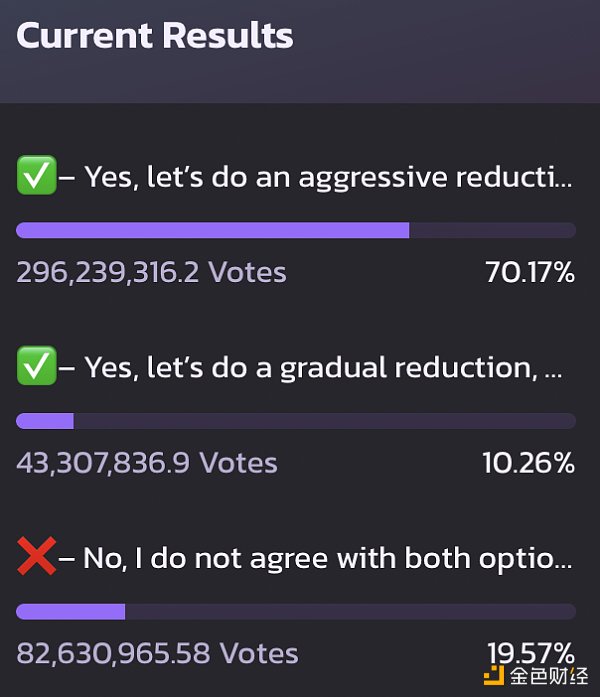The height and width of the screenshot is (697, 600).
Task: Click the 70.17% percentage label
Action: (530, 272)
